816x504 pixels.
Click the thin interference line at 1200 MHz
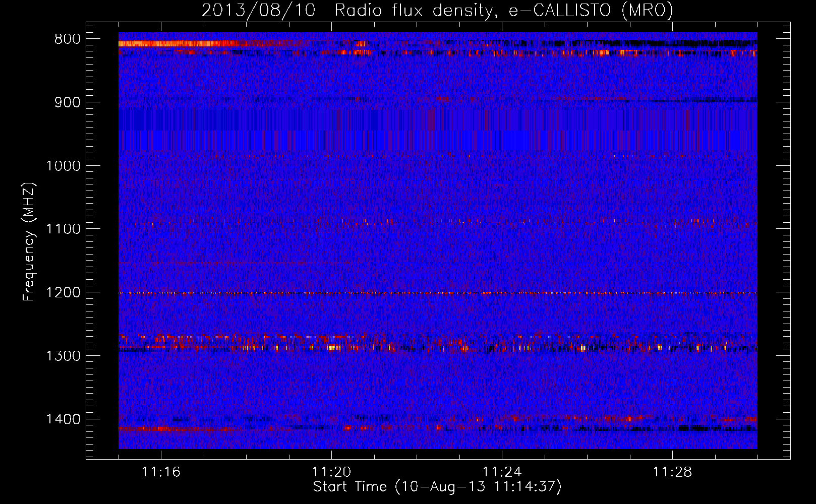click(438, 293)
